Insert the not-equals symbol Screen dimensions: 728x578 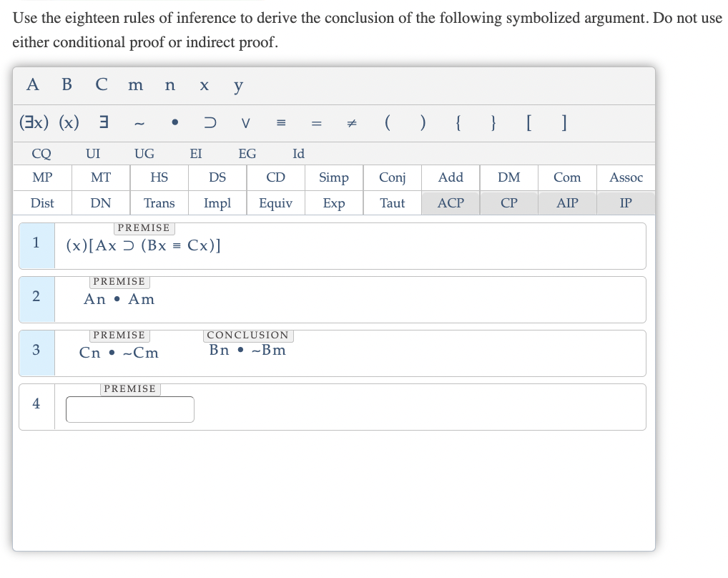(350, 123)
